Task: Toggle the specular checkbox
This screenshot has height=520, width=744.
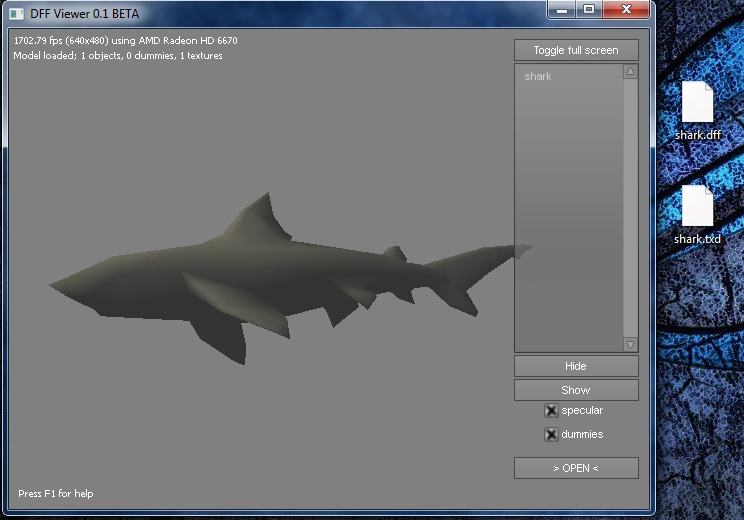Action: (551, 410)
